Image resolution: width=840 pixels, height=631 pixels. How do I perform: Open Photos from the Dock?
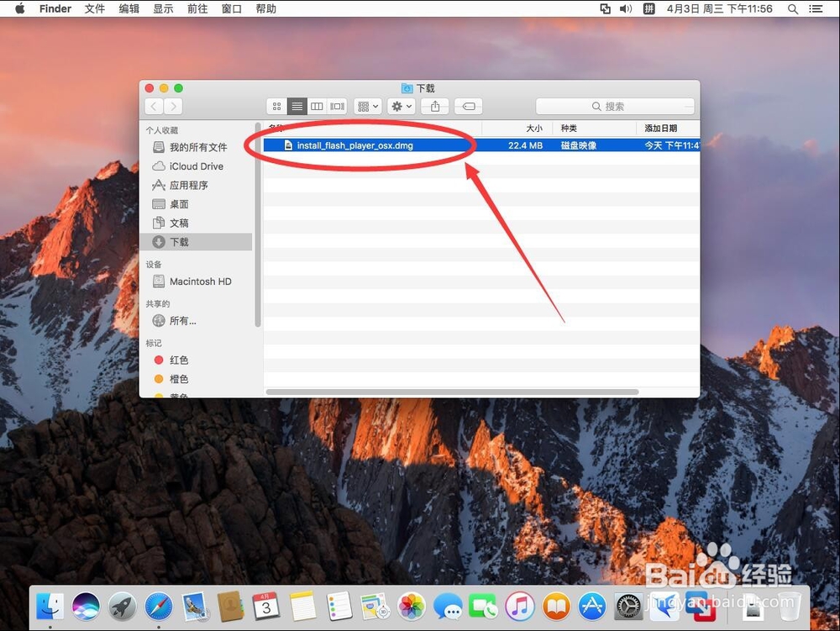point(412,607)
